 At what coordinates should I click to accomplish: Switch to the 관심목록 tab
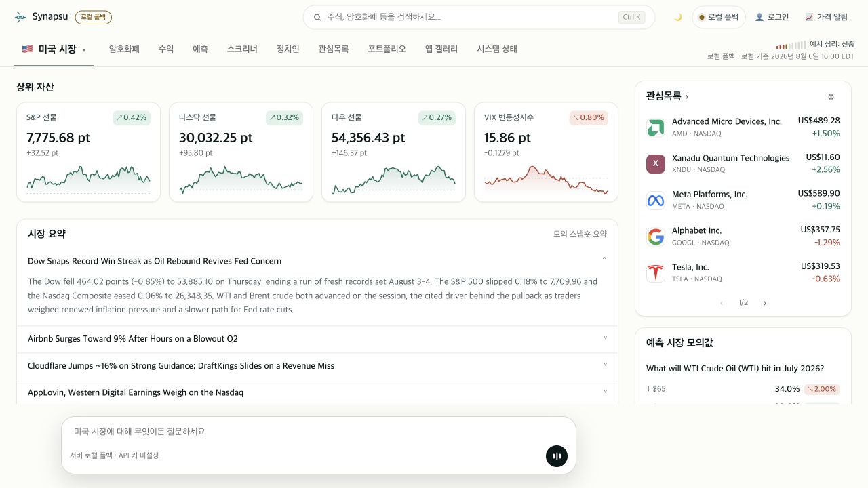click(x=334, y=49)
